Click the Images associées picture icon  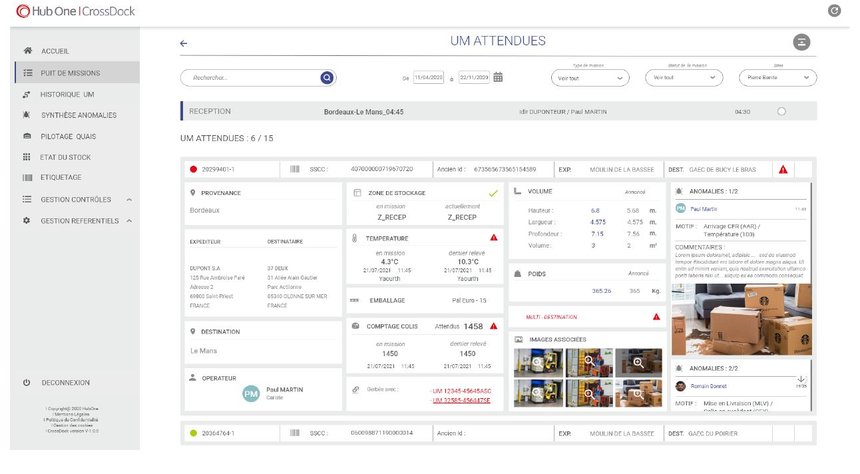pos(518,340)
